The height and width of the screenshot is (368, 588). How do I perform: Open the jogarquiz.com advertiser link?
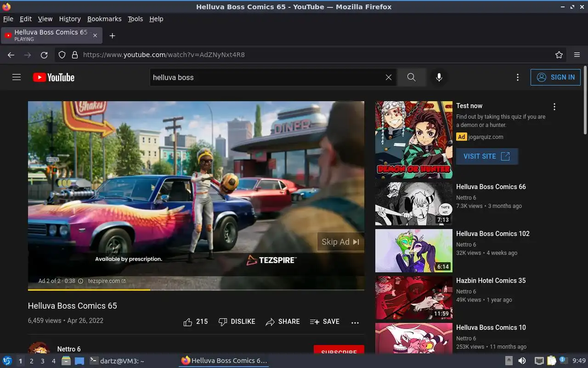pos(486,137)
